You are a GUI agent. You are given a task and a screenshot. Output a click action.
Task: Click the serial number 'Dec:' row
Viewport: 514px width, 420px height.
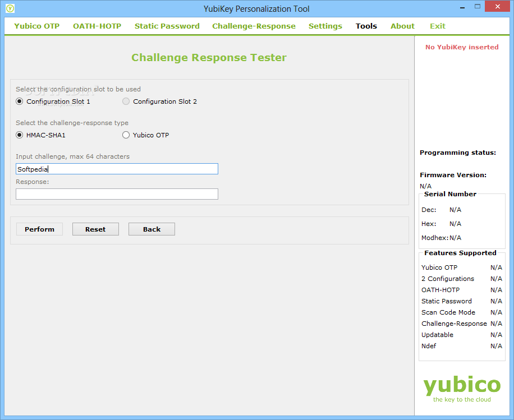pos(441,210)
